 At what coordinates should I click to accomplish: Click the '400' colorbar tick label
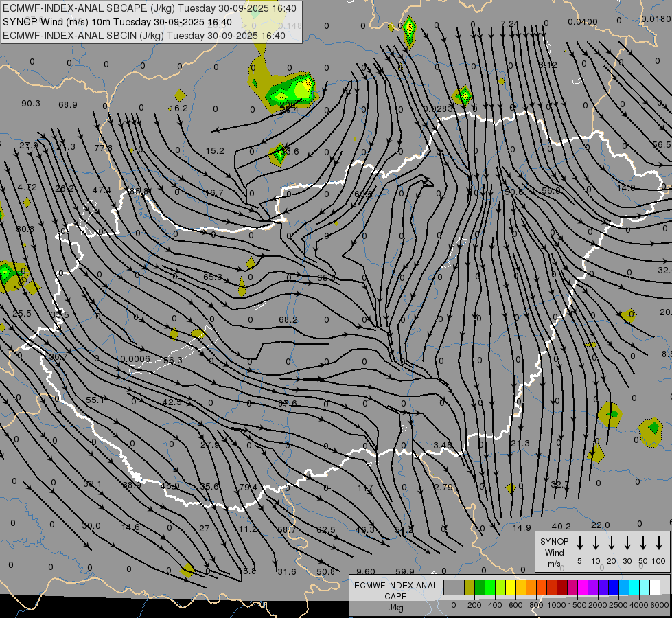click(x=495, y=605)
